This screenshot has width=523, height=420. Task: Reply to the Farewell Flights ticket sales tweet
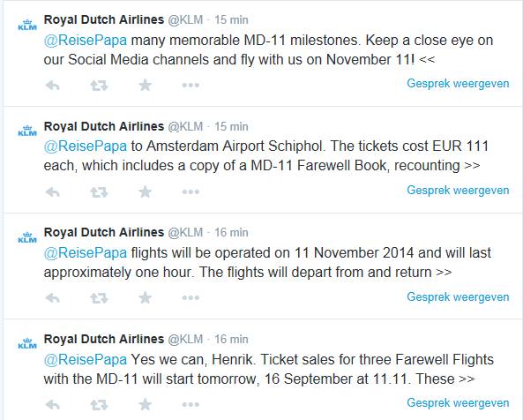(x=52, y=405)
